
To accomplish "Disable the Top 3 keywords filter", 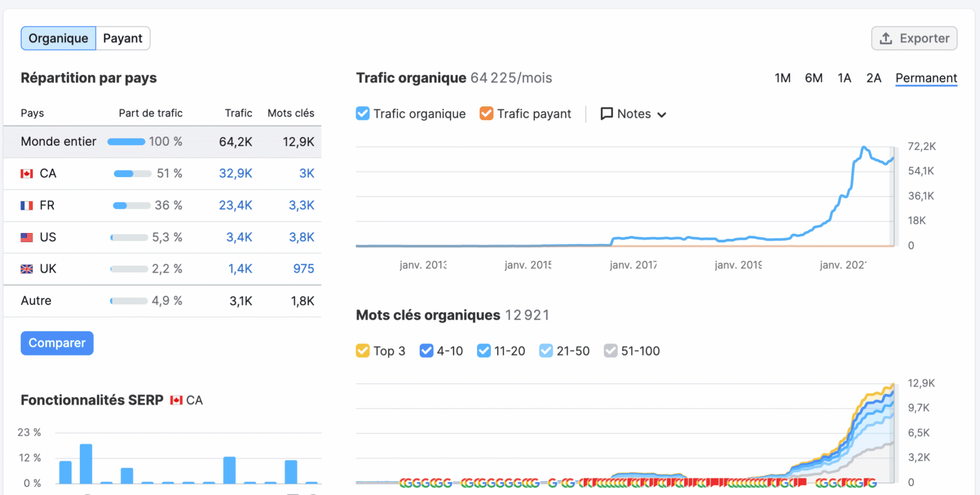I will pos(363,350).
